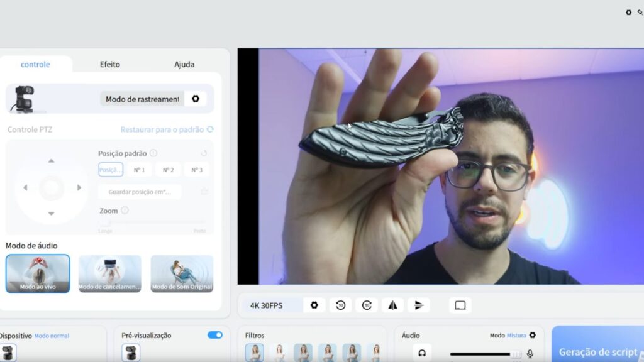Viewport: 644px width, 362px height.
Task: Open tracking mode settings gear
Action: (x=196, y=99)
